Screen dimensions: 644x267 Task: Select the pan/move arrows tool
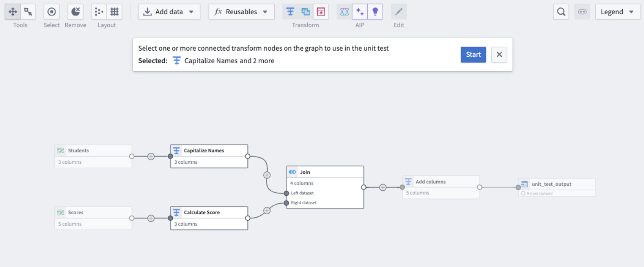point(13,12)
